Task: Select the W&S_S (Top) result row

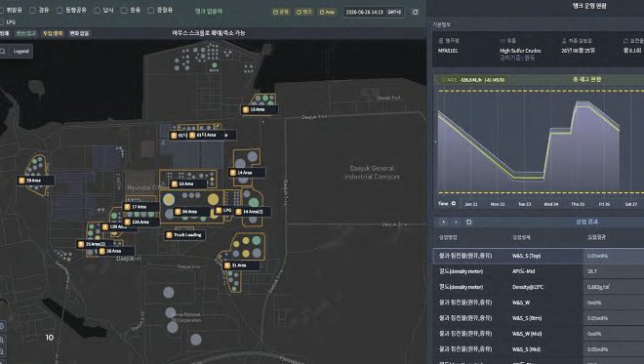Action: pyautogui.click(x=539, y=256)
